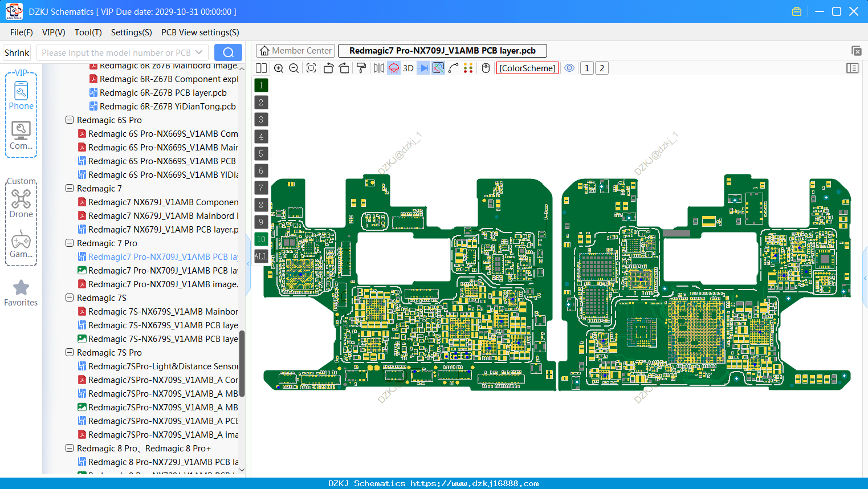Viewport: 868px width, 489px height.
Task: Select the paint roller tool
Action: 361,68
